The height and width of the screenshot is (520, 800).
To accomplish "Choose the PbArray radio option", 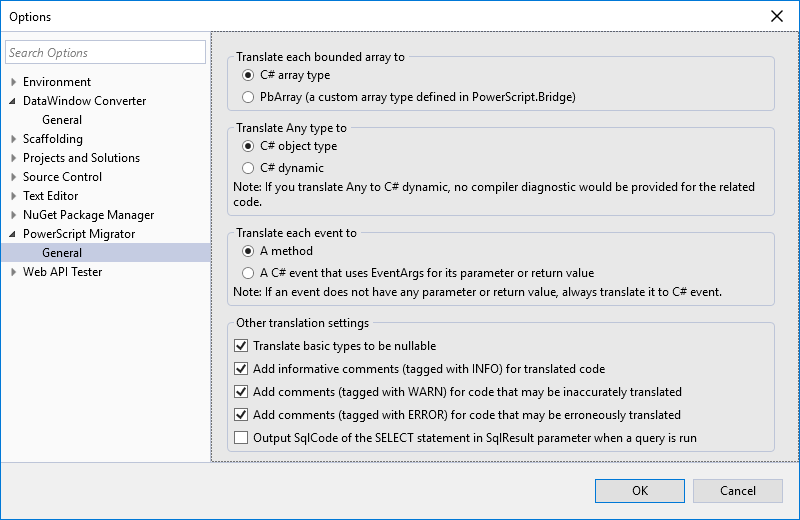I will [x=248, y=97].
